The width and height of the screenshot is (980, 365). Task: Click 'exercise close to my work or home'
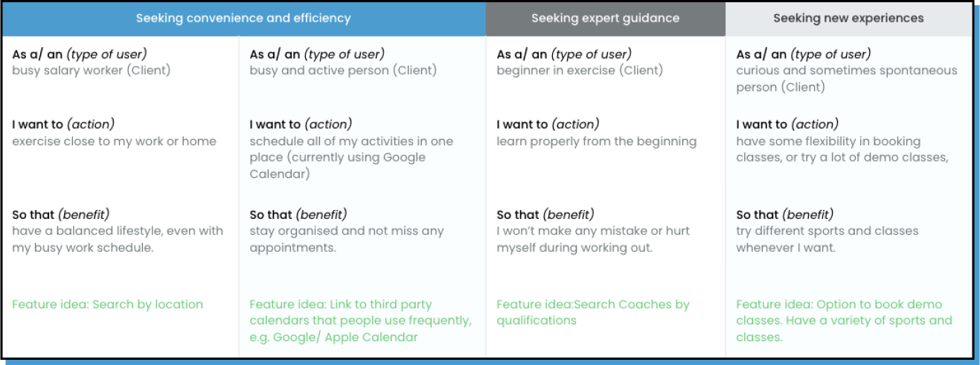tap(114, 142)
